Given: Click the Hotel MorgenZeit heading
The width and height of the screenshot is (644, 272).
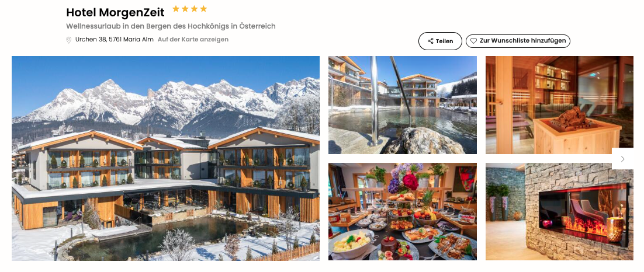Looking at the screenshot, I should (115, 12).
